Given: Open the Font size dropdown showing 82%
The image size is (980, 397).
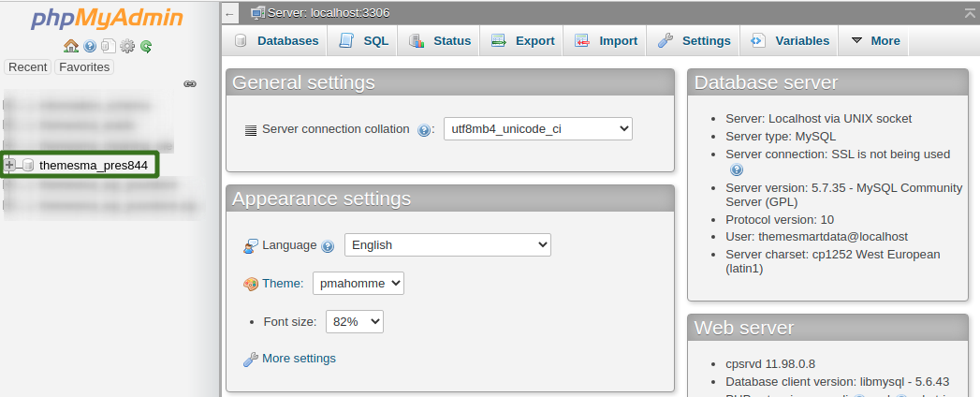Looking at the screenshot, I should (x=355, y=322).
